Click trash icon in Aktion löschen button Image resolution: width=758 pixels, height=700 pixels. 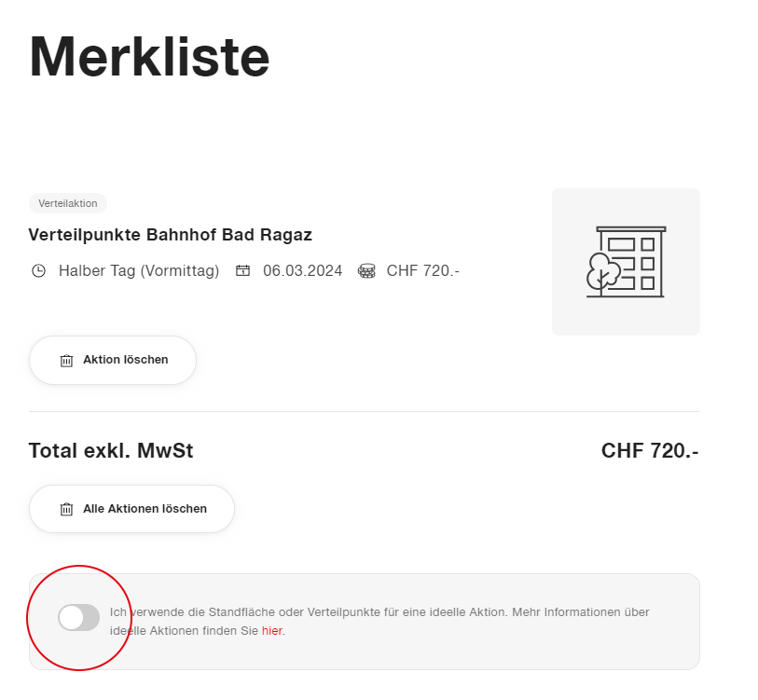click(66, 361)
